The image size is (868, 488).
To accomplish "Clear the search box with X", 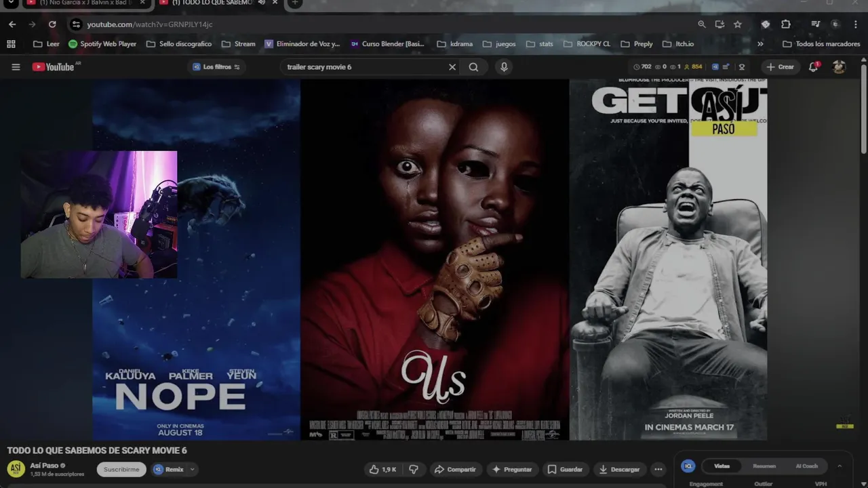I will pyautogui.click(x=452, y=67).
